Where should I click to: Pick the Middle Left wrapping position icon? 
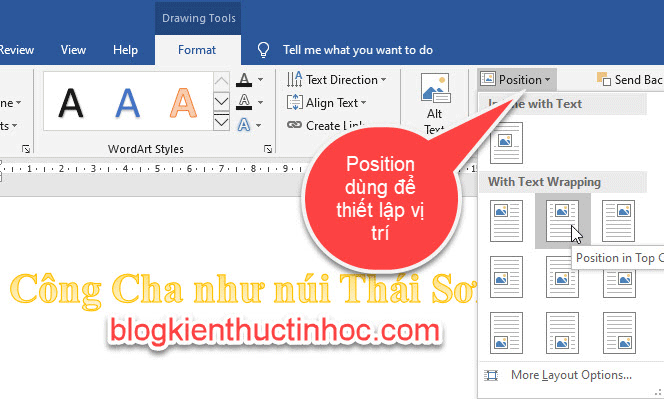[x=506, y=277]
